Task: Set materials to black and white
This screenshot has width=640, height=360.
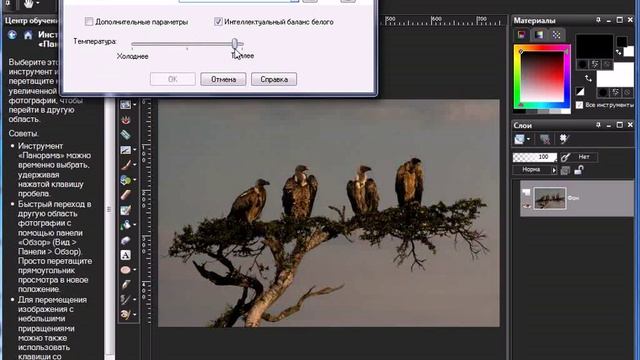Action: (x=580, y=91)
